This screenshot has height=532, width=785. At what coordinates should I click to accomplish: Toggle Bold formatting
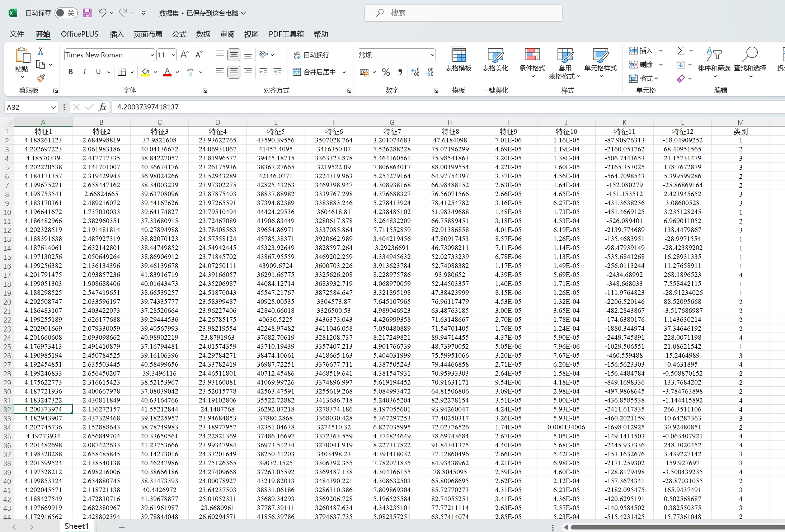click(x=71, y=72)
